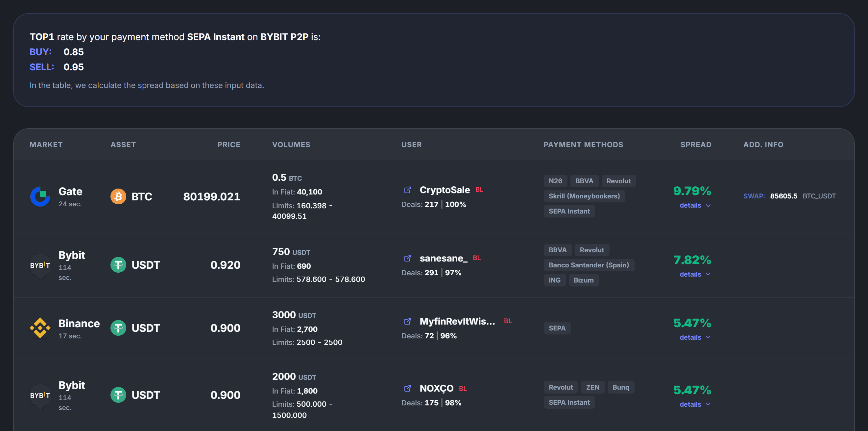868x431 pixels.
Task: Click the N26 payment method tag
Action: click(x=555, y=181)
